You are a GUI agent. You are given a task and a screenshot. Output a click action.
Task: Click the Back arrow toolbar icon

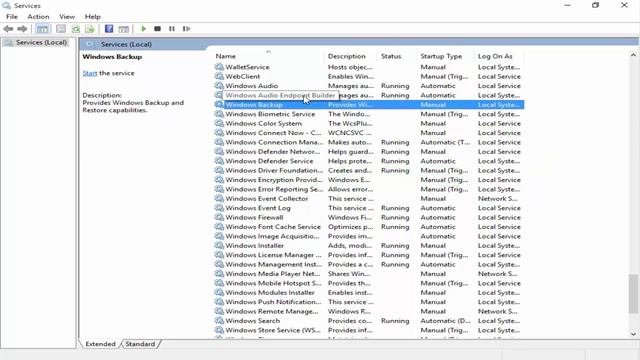pyautogui.click(x=8, y=29)
